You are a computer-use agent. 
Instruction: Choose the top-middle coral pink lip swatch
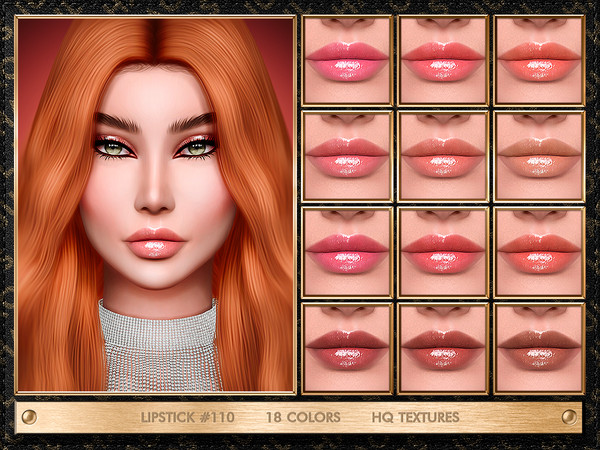pyautogui.click(x=443, y=60)
